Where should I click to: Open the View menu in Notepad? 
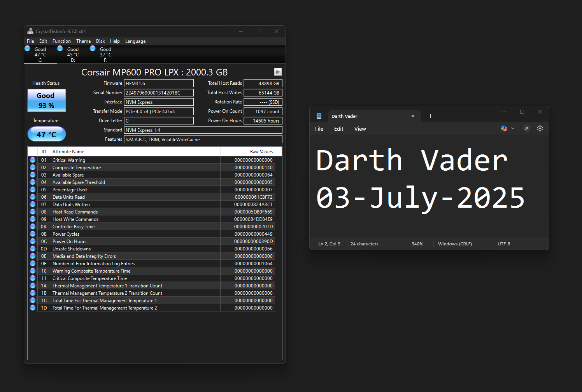360,129
